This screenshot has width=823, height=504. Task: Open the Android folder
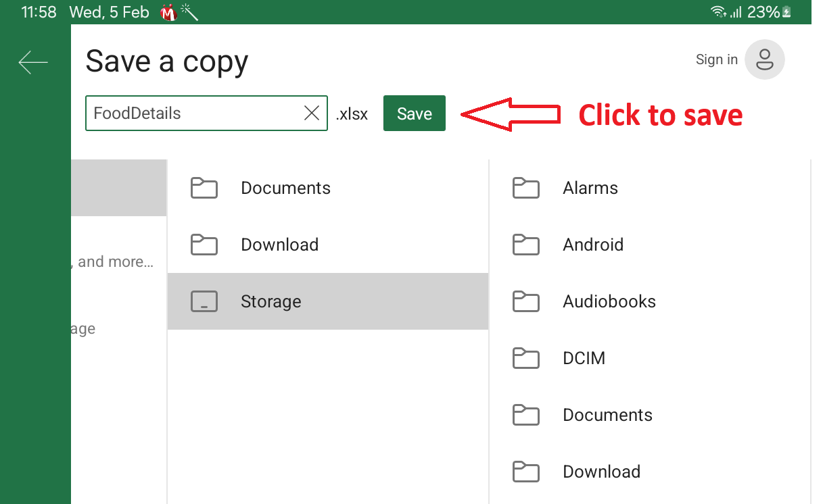[x=649, y=245]
